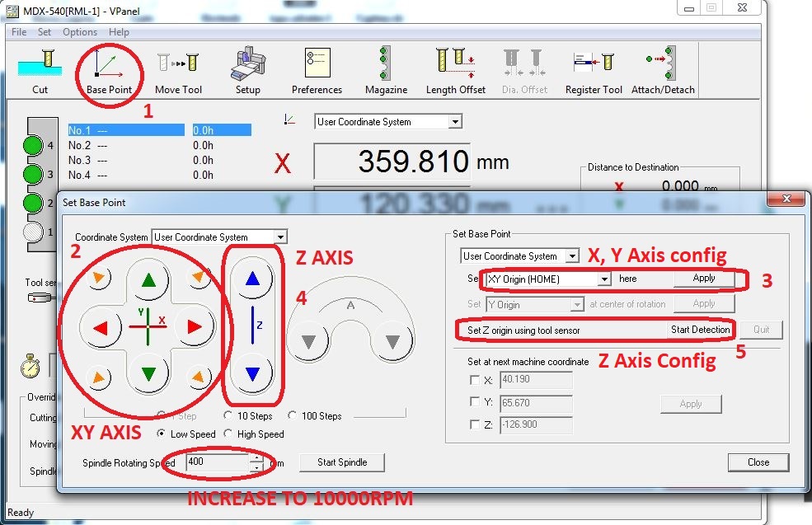Open Setup from the toolbar
Viewport: 812px width, 525px height.
click(248, 71)
